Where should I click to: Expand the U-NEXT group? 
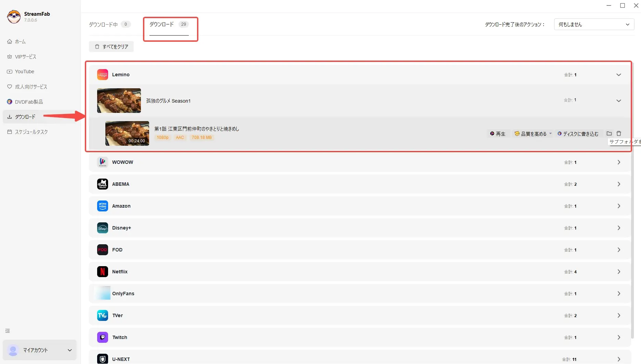point(618,359)
